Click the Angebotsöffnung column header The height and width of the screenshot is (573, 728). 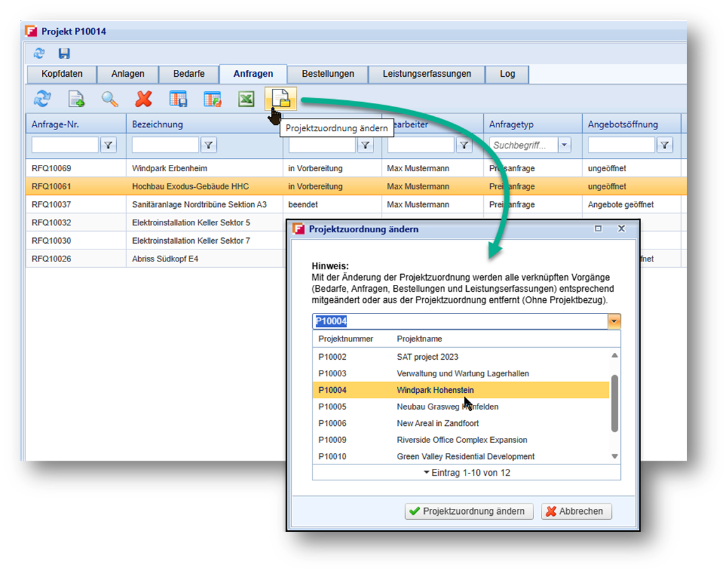click(x=632, y=124)
